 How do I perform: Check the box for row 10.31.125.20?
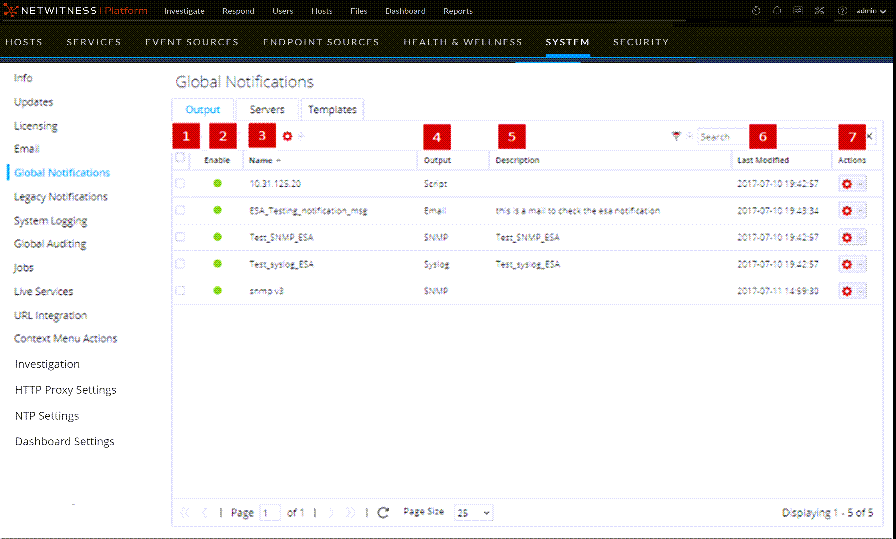click(180, 184)
